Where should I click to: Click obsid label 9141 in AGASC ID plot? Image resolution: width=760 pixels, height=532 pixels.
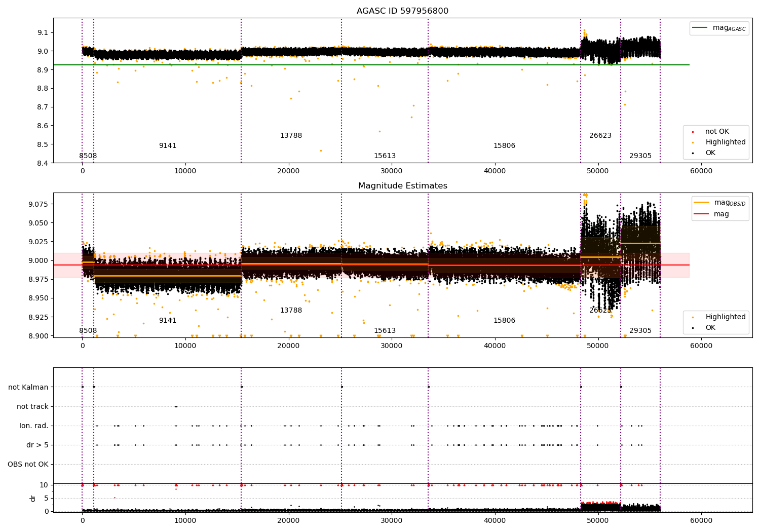168,146
